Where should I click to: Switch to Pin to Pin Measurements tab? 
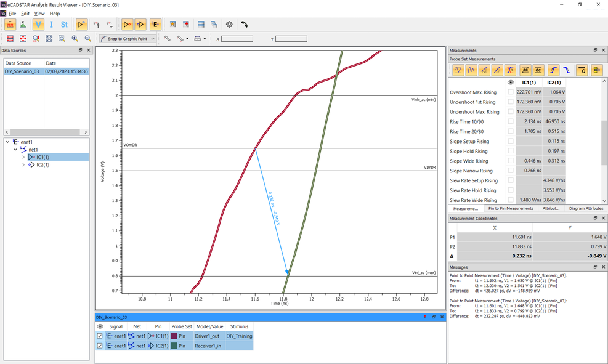point(511,209)
